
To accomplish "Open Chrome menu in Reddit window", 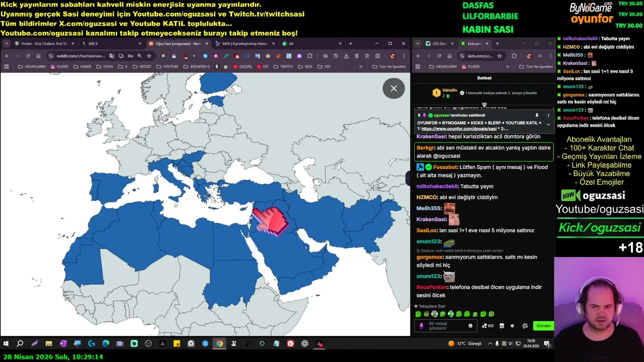I will point(404,56).
